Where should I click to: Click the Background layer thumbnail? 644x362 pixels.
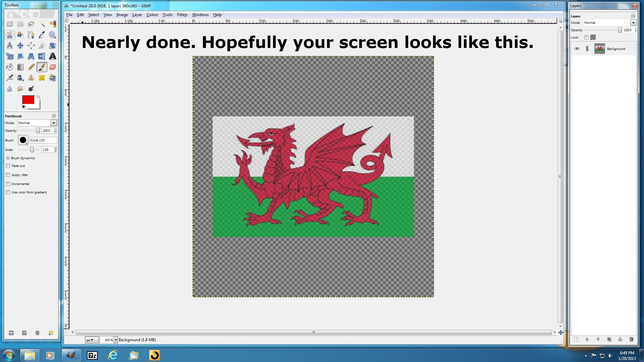[600, 49]
